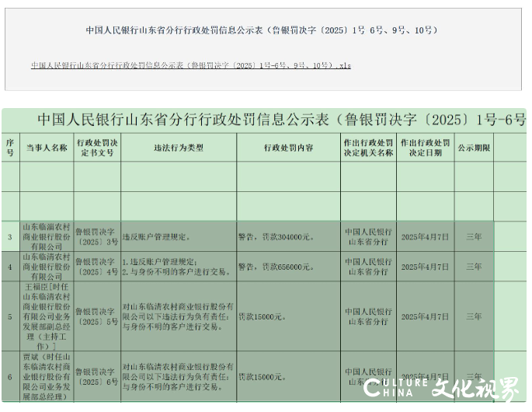Click row 5's 中国人民银行山东省分行 cell
Screen dimensions: 532x412
pyautogui.click(x=368, y=316)
